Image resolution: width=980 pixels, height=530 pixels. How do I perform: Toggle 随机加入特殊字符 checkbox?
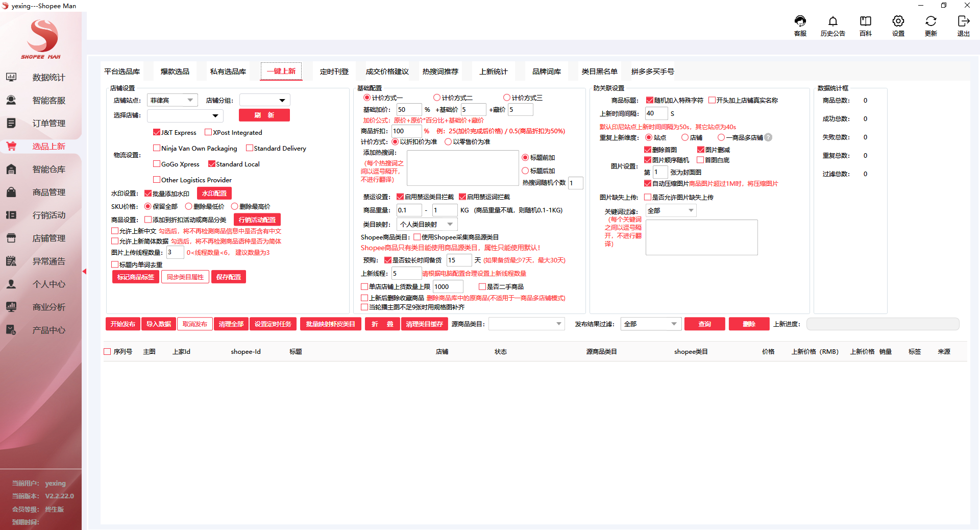650,100
